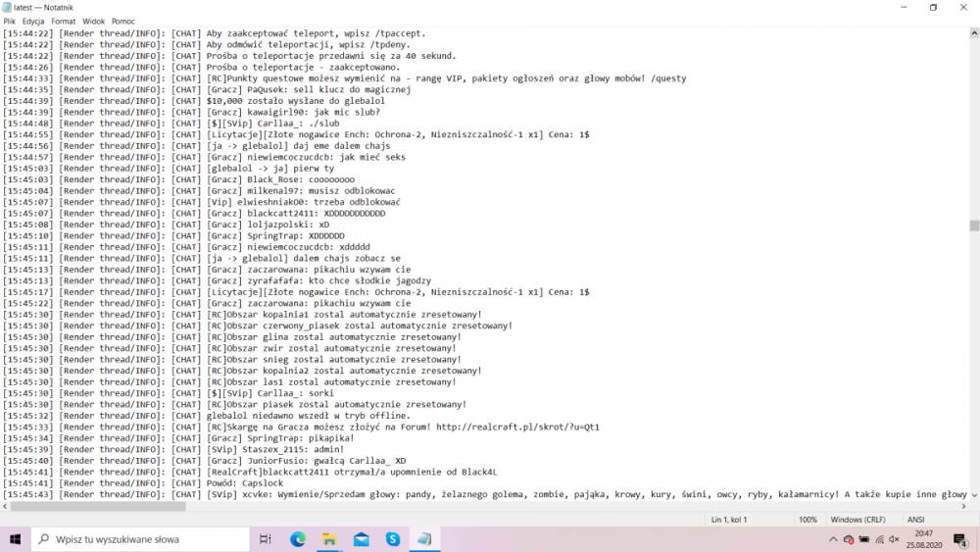Open File Explorer from the taskbar
The image size is (980, 552).
(x=330, y=539)
